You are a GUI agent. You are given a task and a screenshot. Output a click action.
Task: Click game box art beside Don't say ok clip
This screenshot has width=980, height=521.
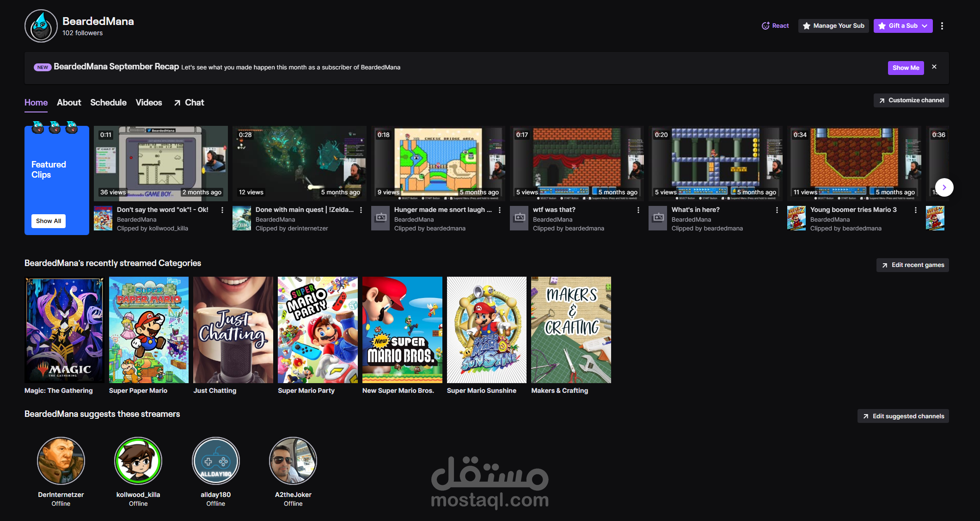tap(103, 218)
